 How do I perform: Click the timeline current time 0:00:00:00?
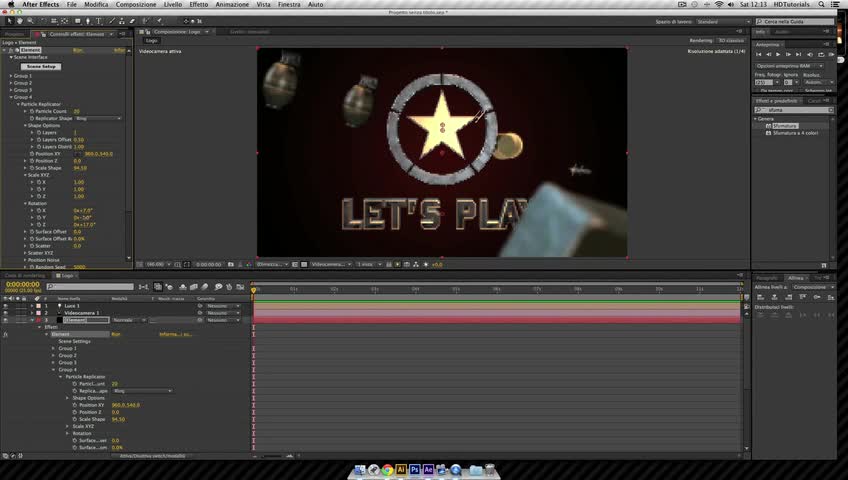(23, 284)
